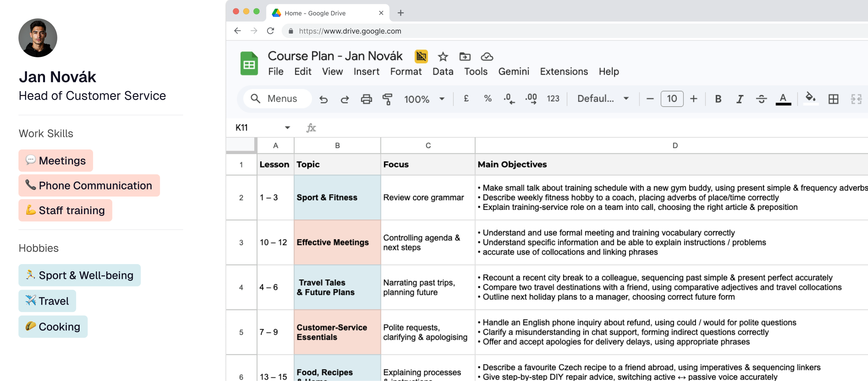868x381 pixels.
Task: Open the zoom 100% dropdown
Action: tap(424, 99)
